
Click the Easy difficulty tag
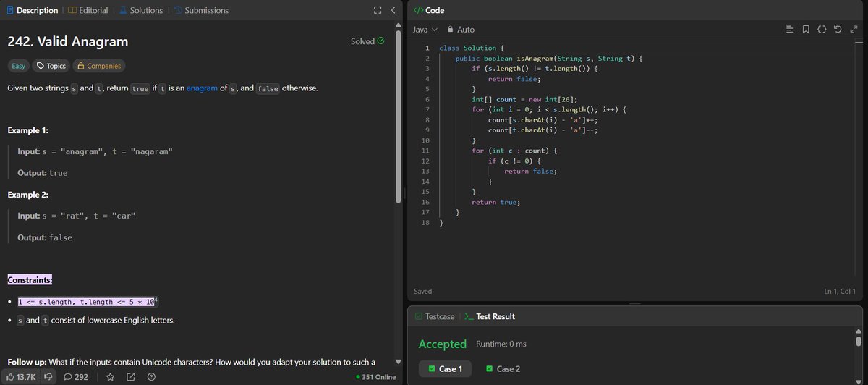tap(18, 66)
